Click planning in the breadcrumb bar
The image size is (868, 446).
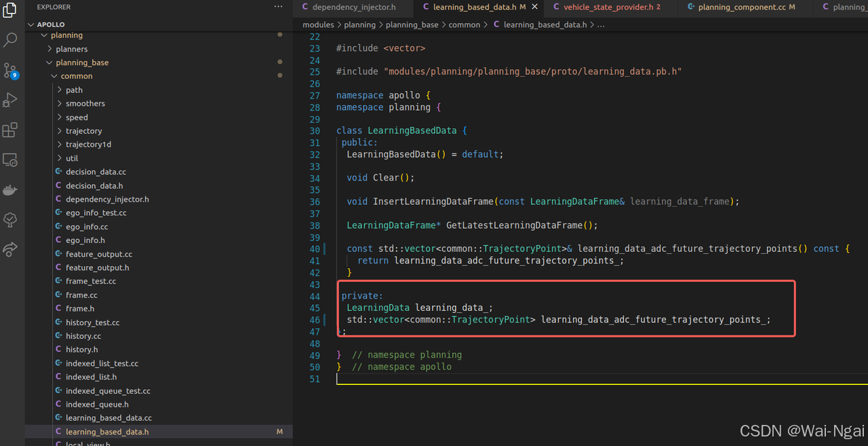(x=360, y=24)
